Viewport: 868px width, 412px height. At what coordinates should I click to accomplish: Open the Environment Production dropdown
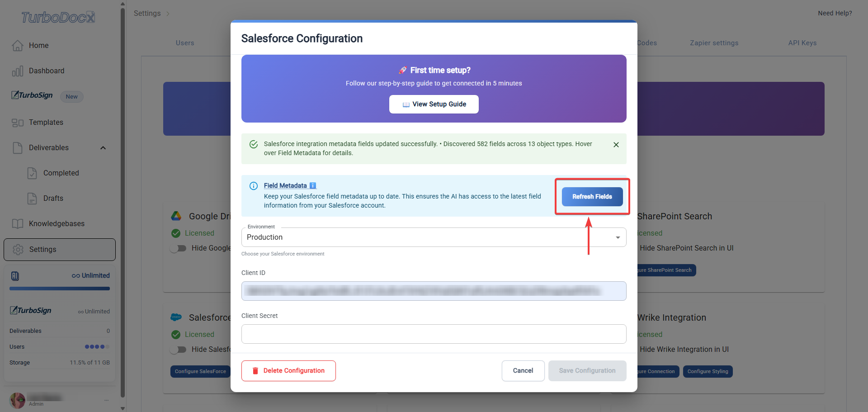pyautogui.click(x=434, y=237)
